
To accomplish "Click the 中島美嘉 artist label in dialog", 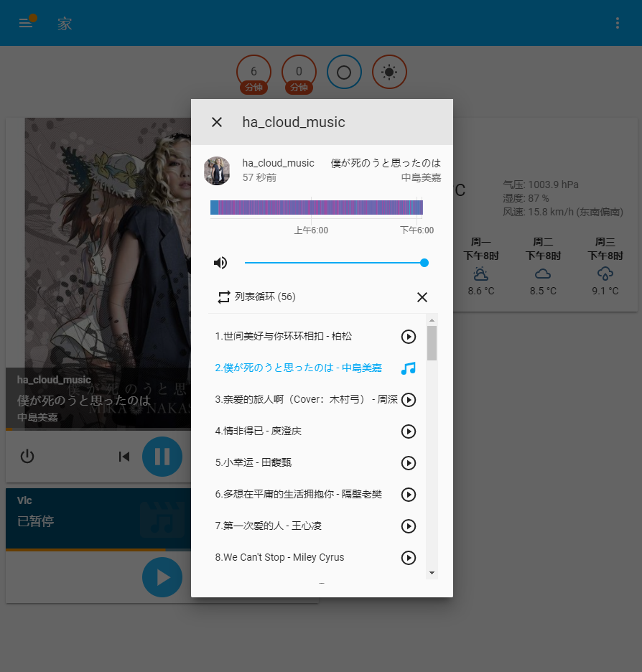I will click(x=421, y=177).
